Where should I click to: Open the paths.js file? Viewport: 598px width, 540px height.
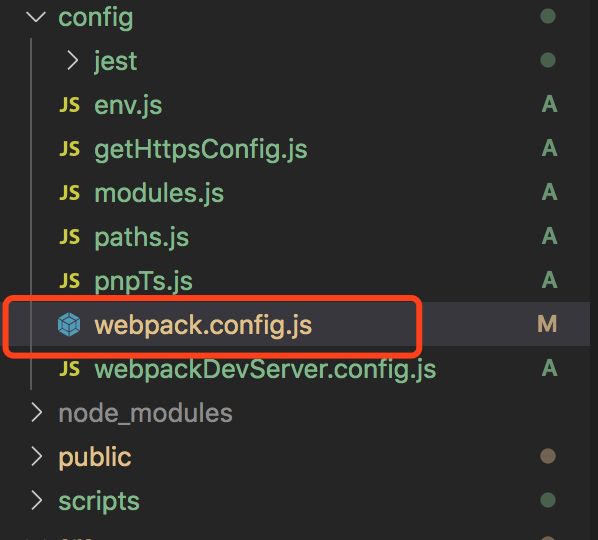pos(141,238)
